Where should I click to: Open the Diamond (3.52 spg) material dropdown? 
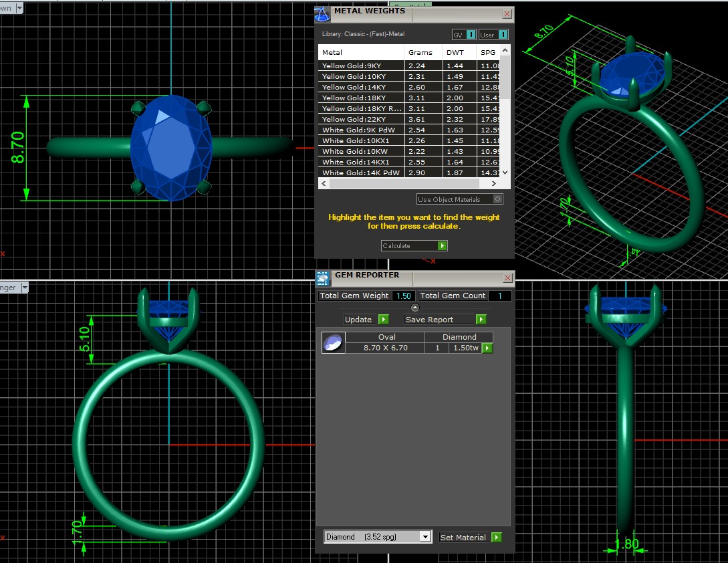[x=425, y=537]
